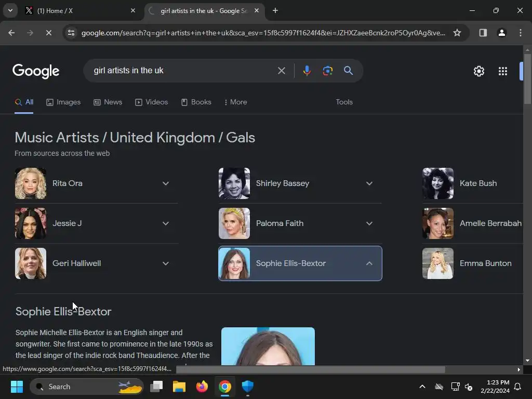Go back to previous page
The width and height of the screenshot is (532, 399).
pyautogui.click(x=11, y=33)
